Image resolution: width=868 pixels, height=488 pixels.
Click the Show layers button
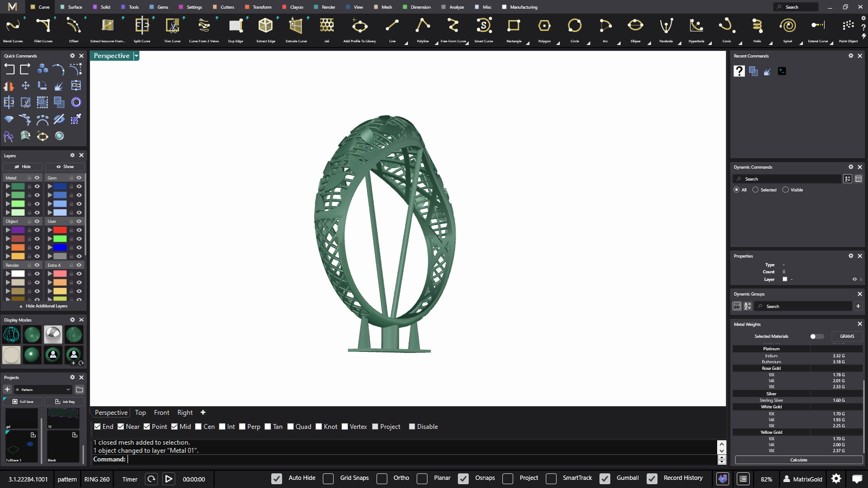coord(65,166)
